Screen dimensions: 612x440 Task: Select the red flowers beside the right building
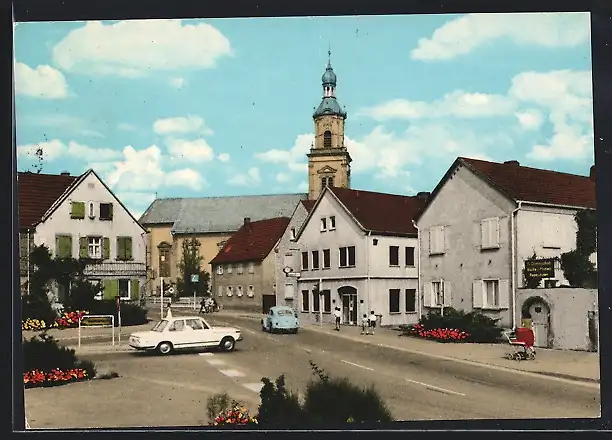(x=439, y=334)
